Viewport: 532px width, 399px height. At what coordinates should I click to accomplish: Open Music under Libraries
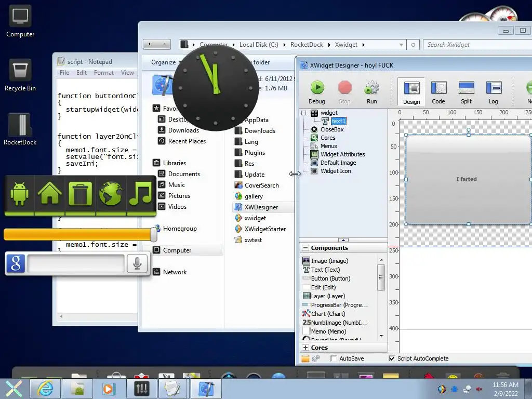pyautogui.click(x=177, y=185)
